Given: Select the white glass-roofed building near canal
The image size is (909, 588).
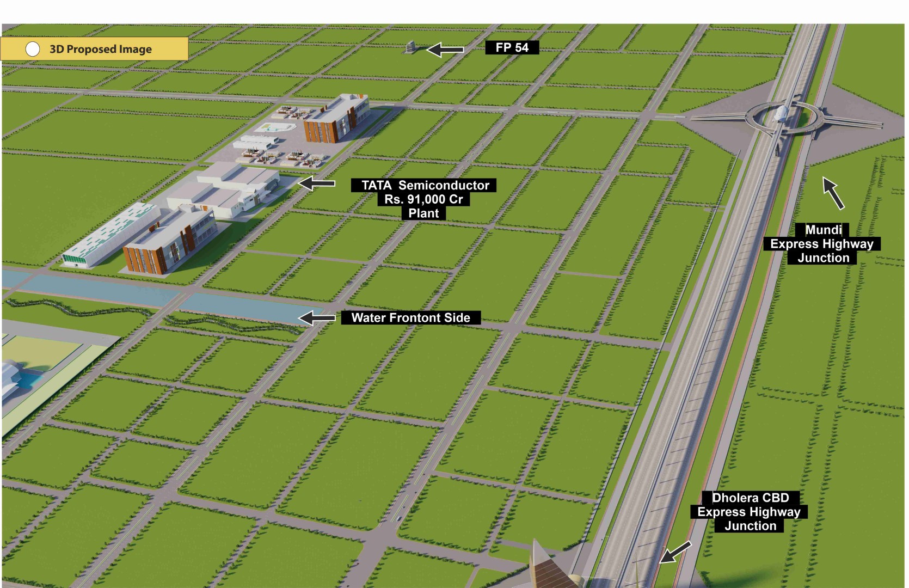Looking at the screenshot, I should (109, 238).
